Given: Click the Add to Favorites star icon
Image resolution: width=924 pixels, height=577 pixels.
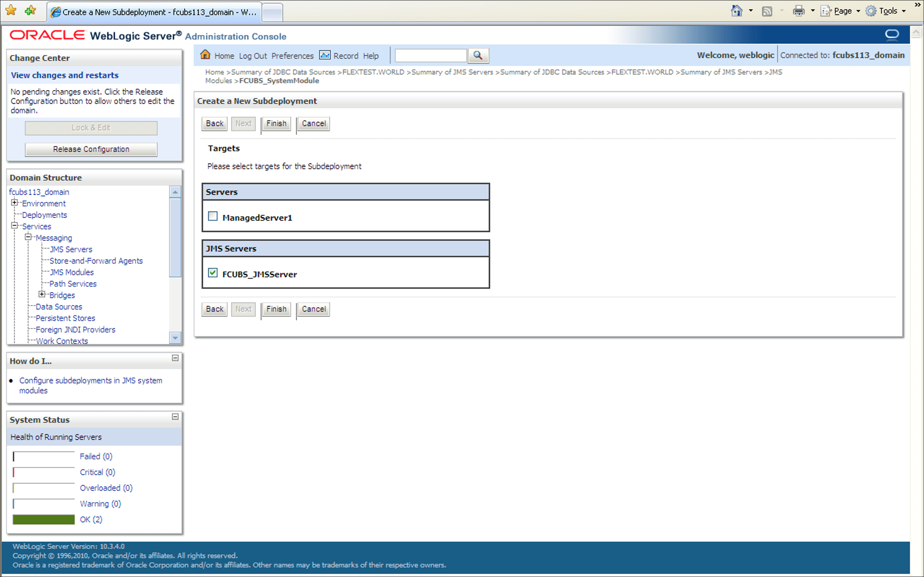Looking at the screenshot, I should (x=30, y=10).
